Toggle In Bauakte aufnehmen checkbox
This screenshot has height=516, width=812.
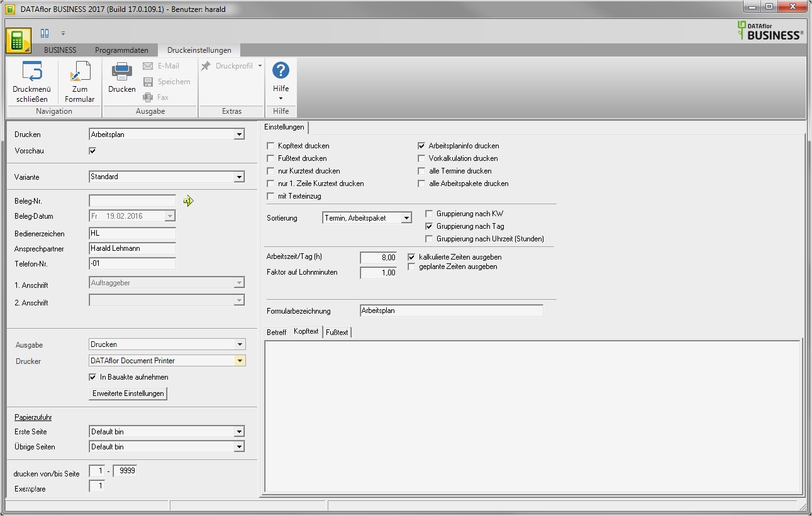pyautogui.click(x=93, y=377)
